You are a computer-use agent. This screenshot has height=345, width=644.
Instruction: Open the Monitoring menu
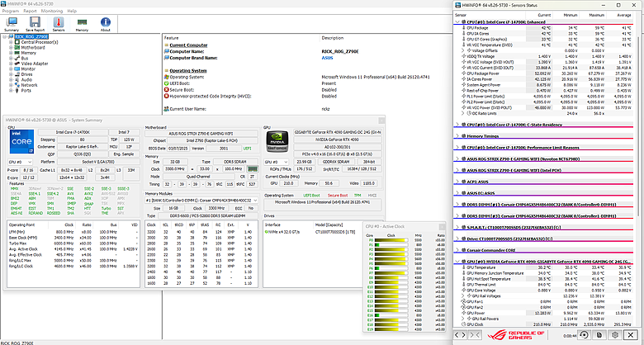pos(52,11)
